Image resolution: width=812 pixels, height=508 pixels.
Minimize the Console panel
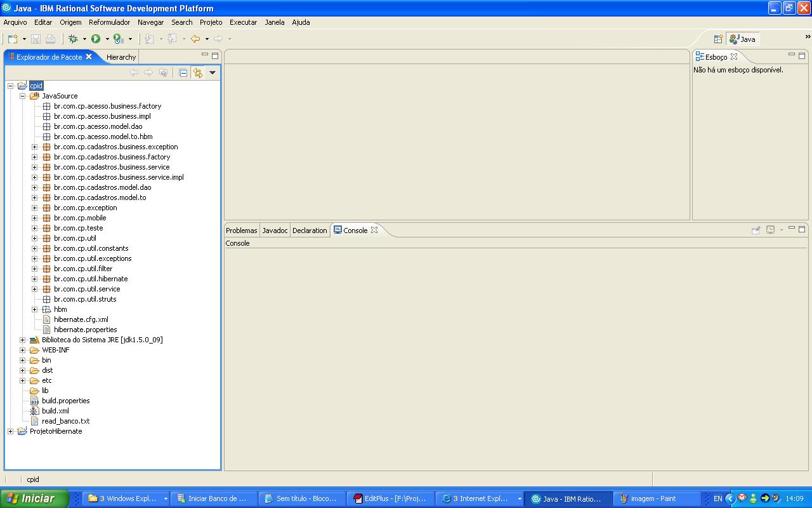pos(792,229)
